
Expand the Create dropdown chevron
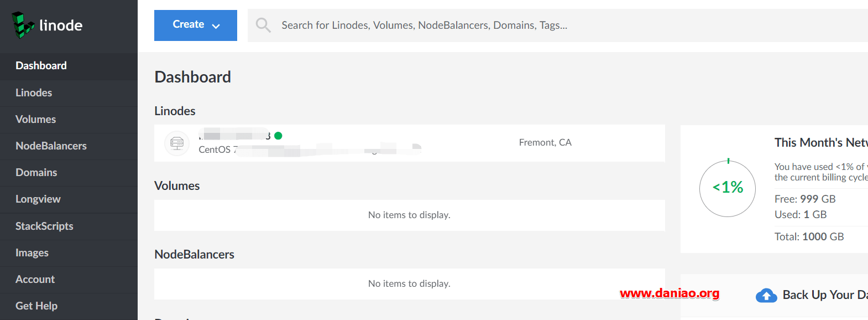(216, 25)
